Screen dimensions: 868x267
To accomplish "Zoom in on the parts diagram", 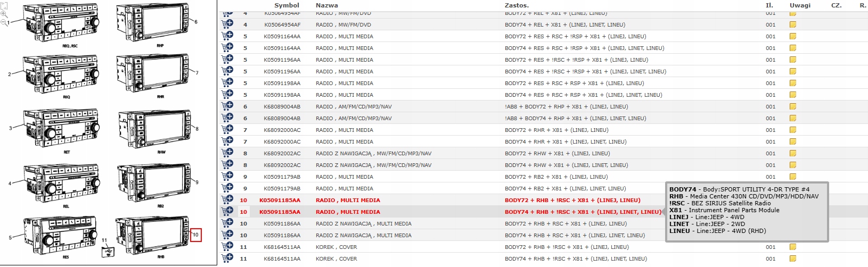I will [x=4, y=14].
